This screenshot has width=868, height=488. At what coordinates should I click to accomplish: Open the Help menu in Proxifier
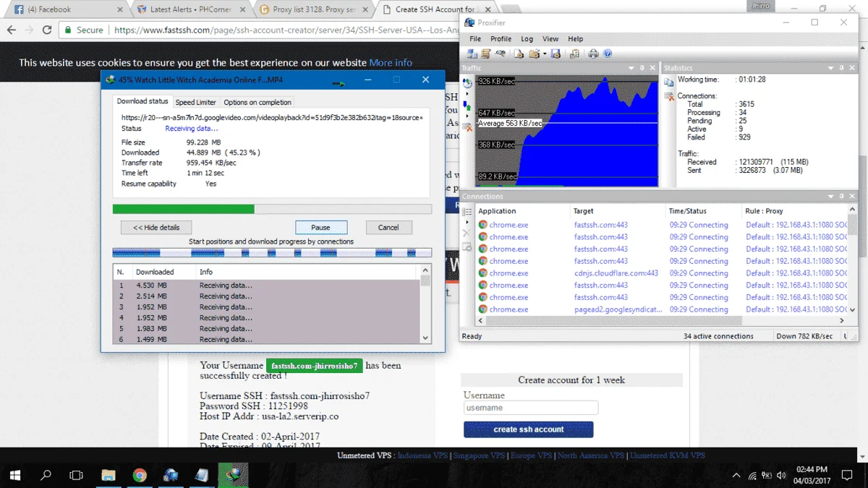tap(576, 39)
